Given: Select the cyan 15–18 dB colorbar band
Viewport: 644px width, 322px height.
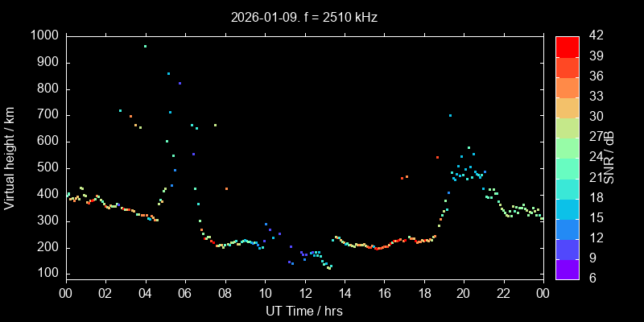Looking at the screenshot, I should click(x=567, y=207).
